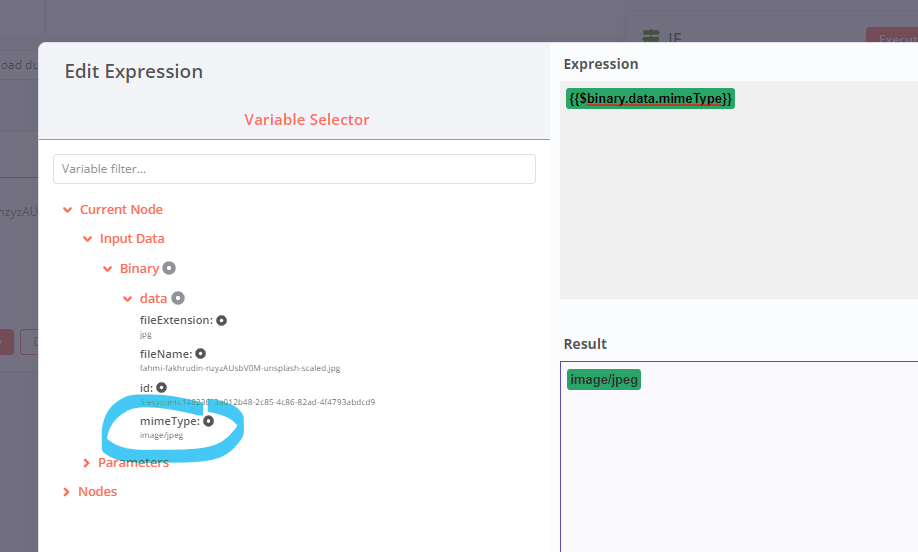Viewport: 918px width, 552px height.
Task: Click inside the Expression editor area
Action: pos(738,200)
